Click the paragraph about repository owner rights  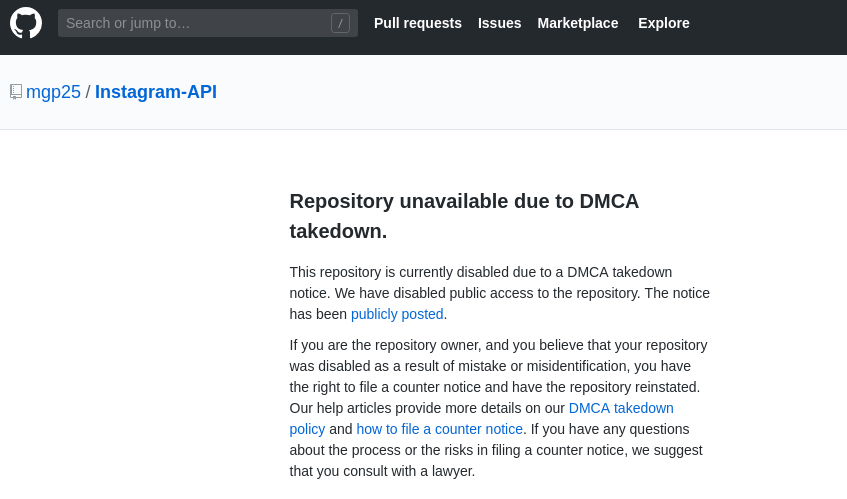click(500, 408)
